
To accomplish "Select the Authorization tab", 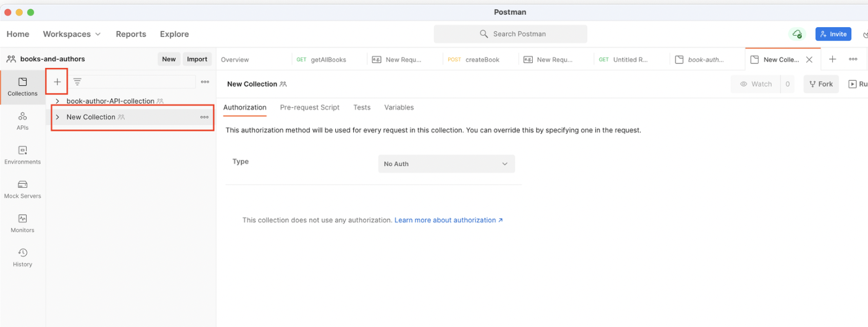I will coord(244,107).
